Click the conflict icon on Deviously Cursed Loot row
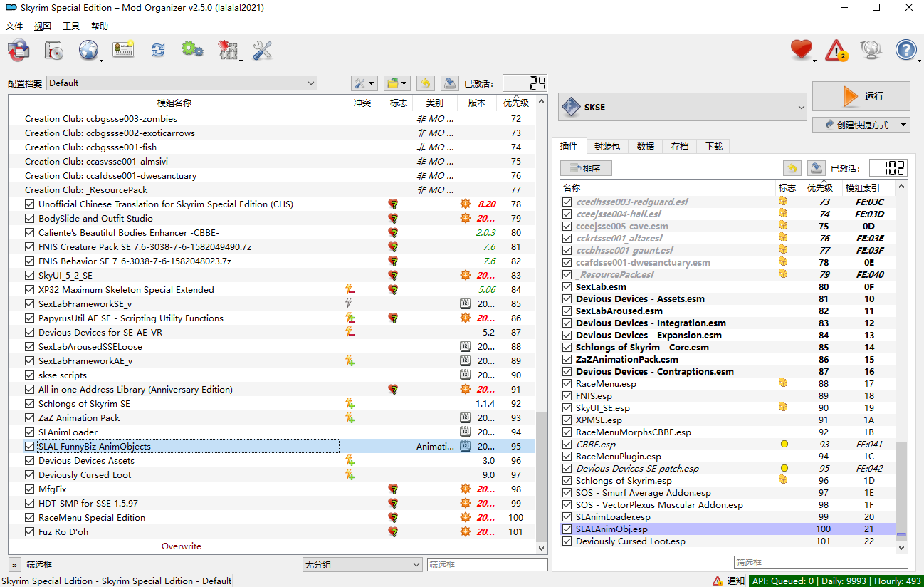The width and height of the screenshot is (924, 587). [x=350, y=475]
